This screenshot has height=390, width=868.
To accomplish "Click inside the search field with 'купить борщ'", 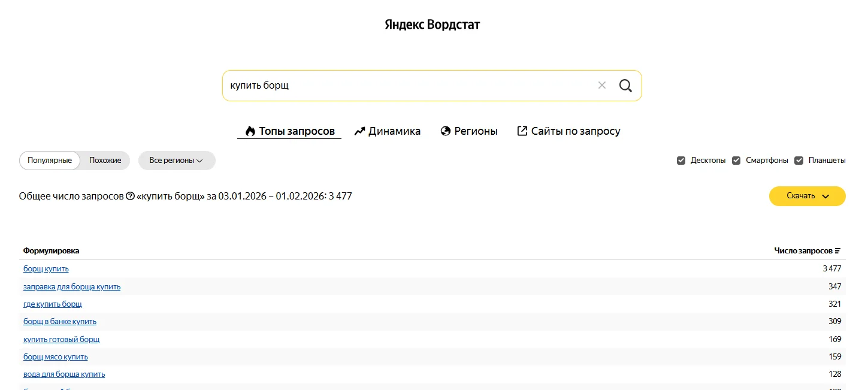I will [407, 86].
